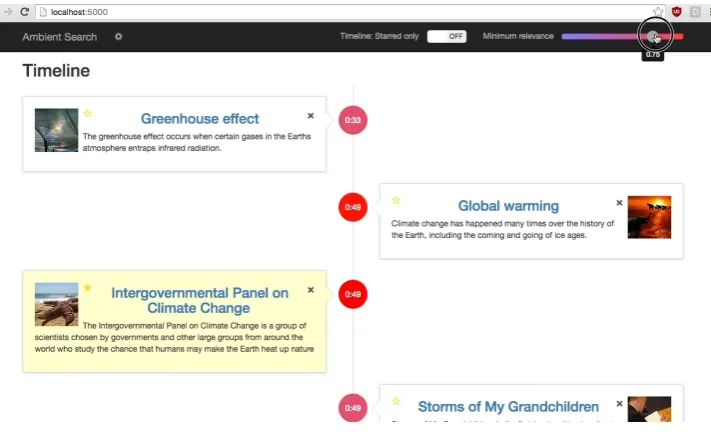Focus the localhost:5000 address bar
The image size is (711, 432).
[349, 12]
